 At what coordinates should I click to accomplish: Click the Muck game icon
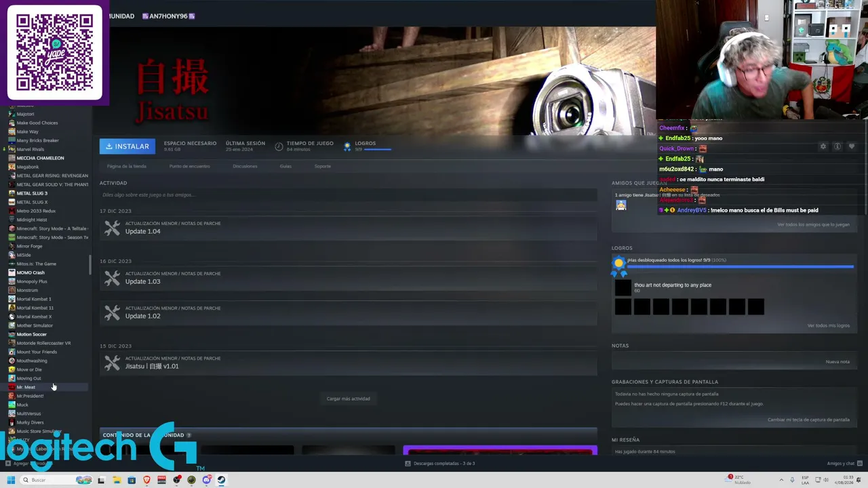12,405
